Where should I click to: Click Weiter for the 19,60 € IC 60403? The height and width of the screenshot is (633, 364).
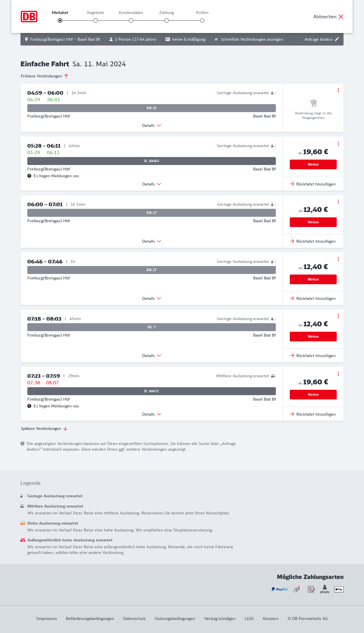coord(313,164)
